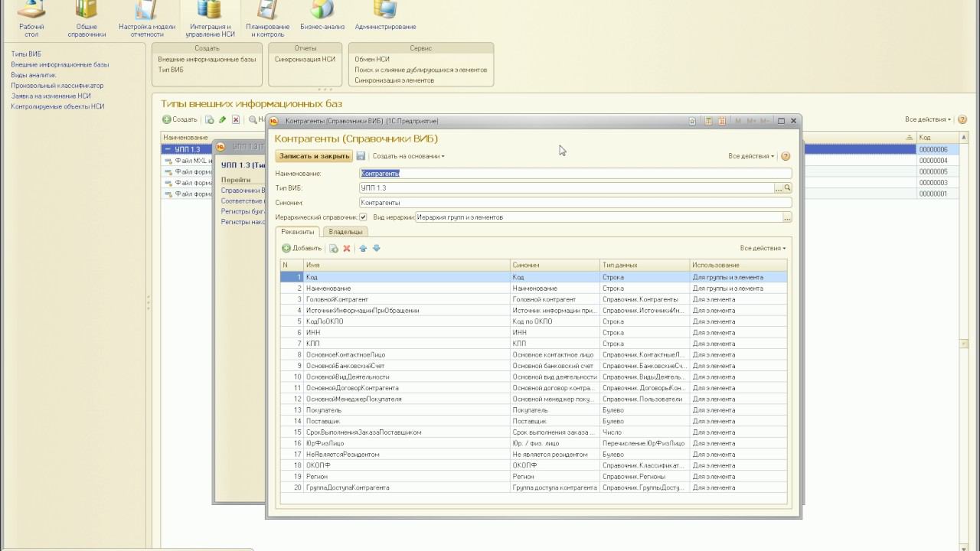Expand Создать на основании dropdown

pyautogui.click(x=408, y=156)
